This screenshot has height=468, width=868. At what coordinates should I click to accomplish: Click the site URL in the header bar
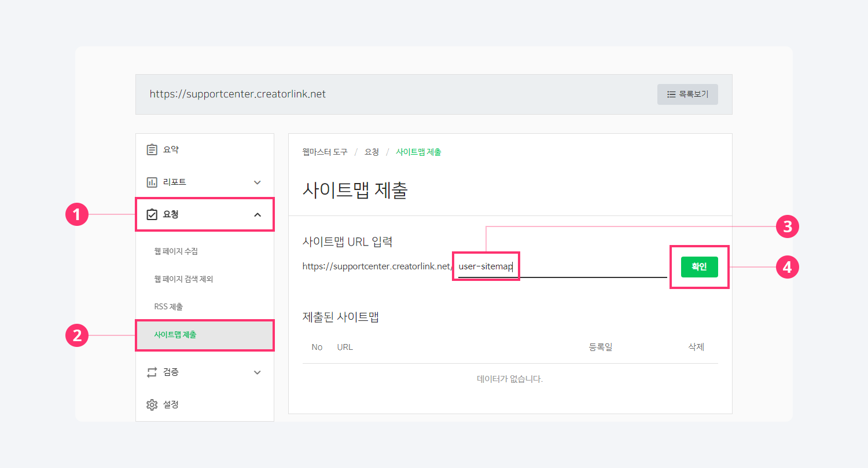237,94
